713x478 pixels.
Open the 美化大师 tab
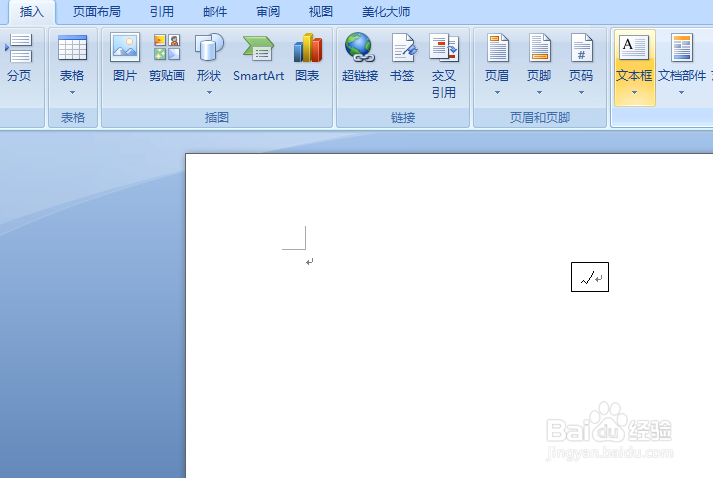(x=386, y=12)
